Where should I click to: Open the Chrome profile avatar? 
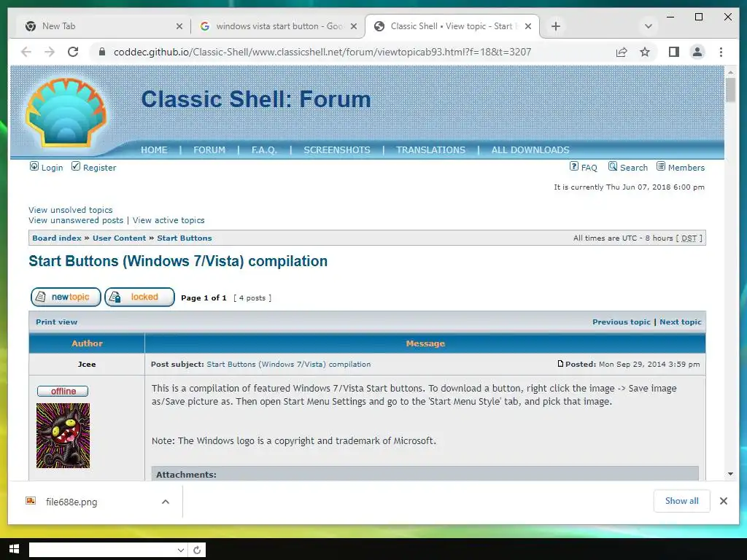(697, 52)
